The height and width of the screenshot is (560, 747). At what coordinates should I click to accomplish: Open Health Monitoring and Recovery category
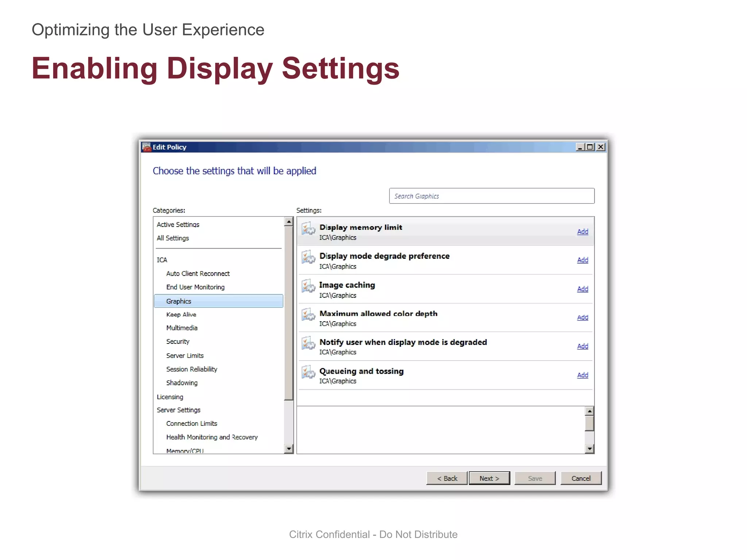[x=212, y=437]
